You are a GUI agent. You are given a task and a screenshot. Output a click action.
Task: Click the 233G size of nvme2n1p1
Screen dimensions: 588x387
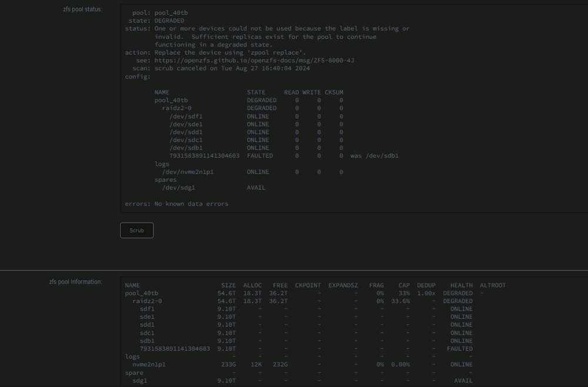click(x=228, y=364)
